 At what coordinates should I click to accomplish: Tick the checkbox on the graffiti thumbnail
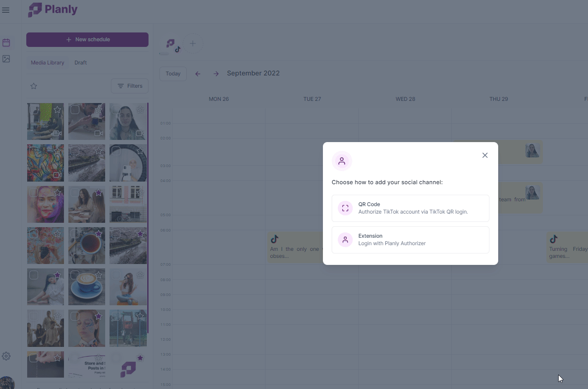34,151
